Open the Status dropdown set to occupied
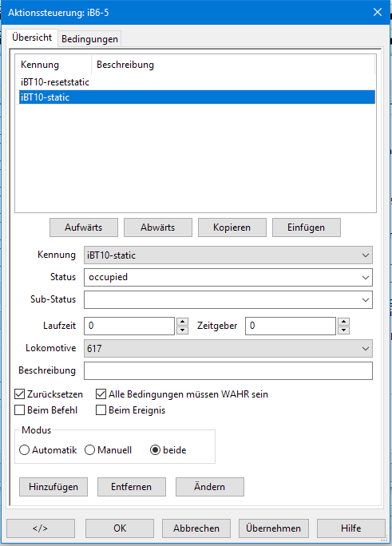Image resolution: width=392 pixels, height=546 pixels. click(x=228, y=278)
